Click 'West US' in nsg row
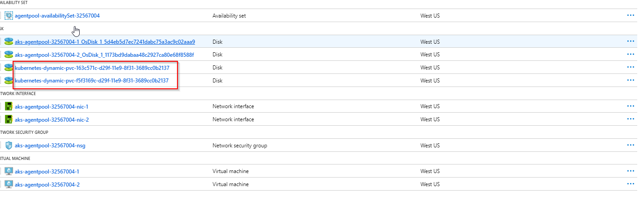 pyautogui.click(x=430, y=146)
